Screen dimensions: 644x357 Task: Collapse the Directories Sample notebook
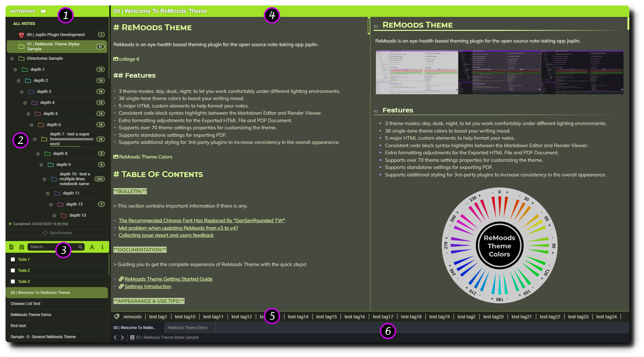coord(12,59)
